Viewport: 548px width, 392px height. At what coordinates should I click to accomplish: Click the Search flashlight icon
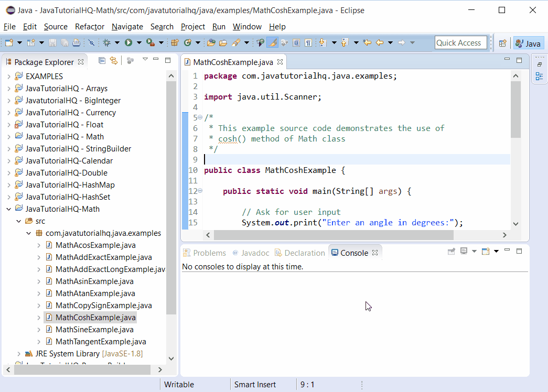237,42
